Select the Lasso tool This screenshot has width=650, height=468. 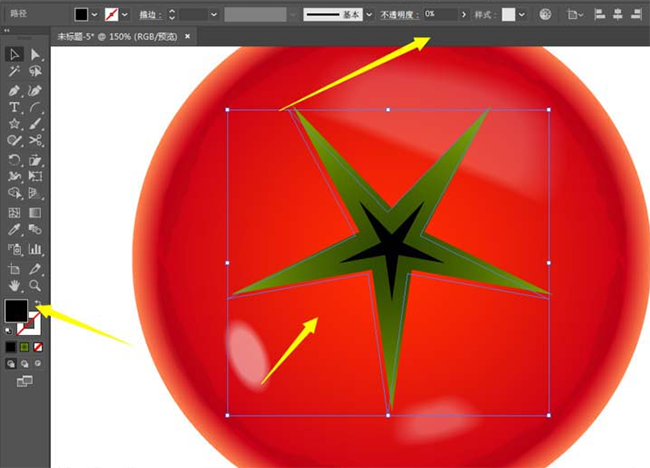(35, 71)
